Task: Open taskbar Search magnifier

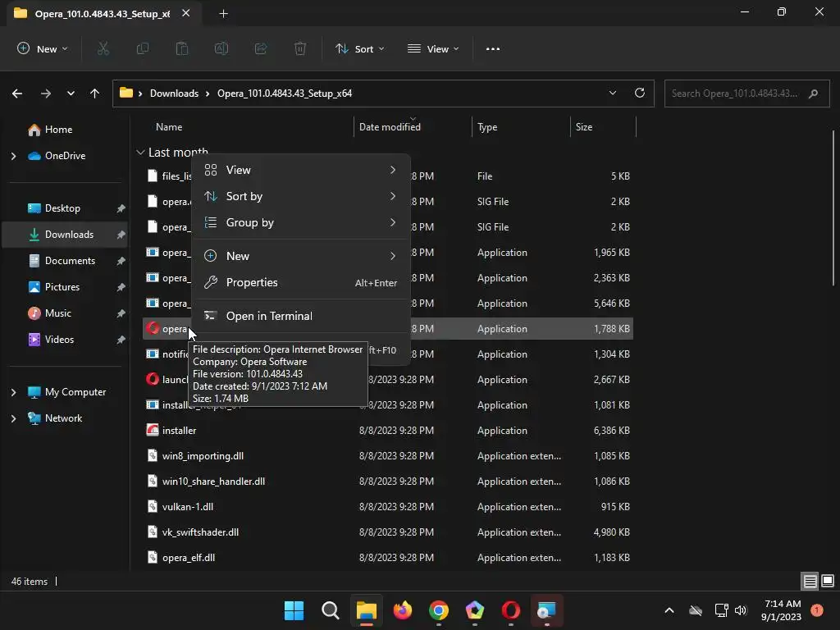Action: coord(330,610)
